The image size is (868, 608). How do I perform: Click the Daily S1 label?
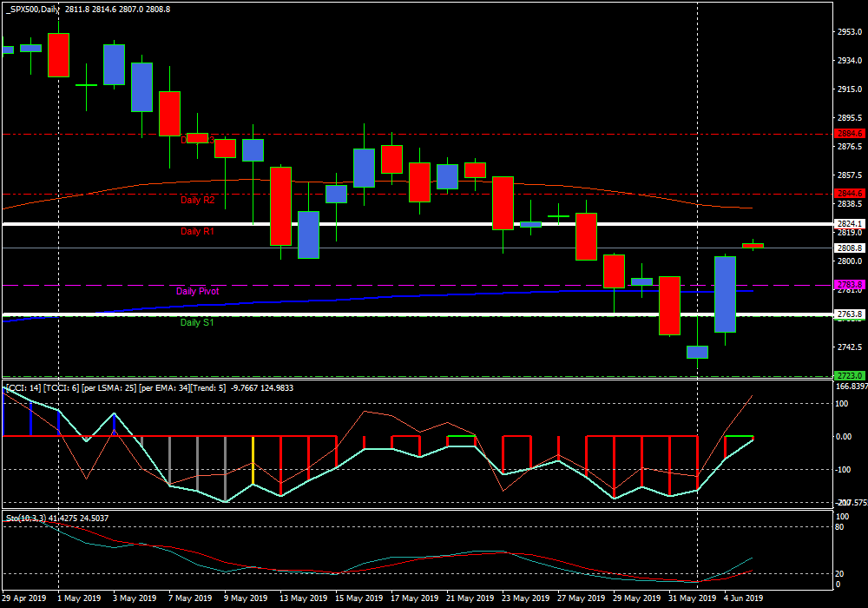pyautogui.click(x=197, y=323)
